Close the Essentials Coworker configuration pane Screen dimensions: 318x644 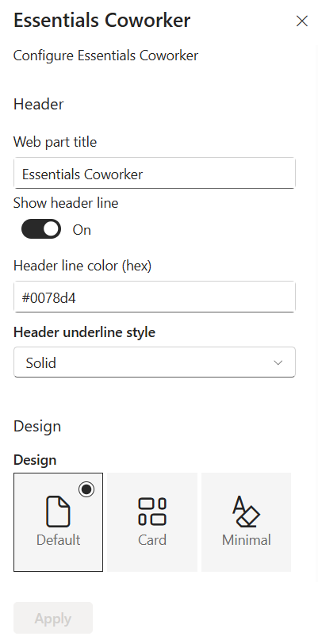302,21
